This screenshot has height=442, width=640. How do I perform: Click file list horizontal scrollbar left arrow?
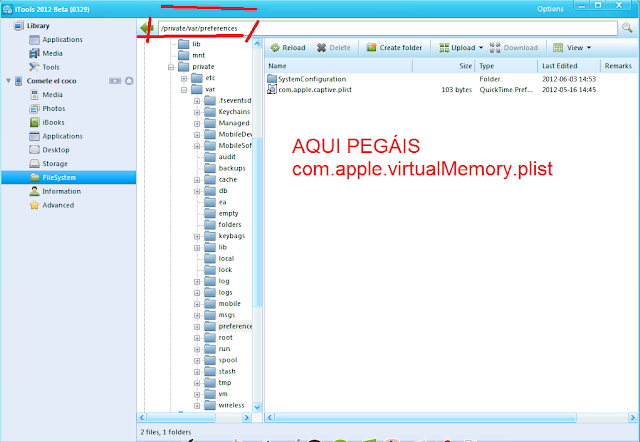[269, 418]
